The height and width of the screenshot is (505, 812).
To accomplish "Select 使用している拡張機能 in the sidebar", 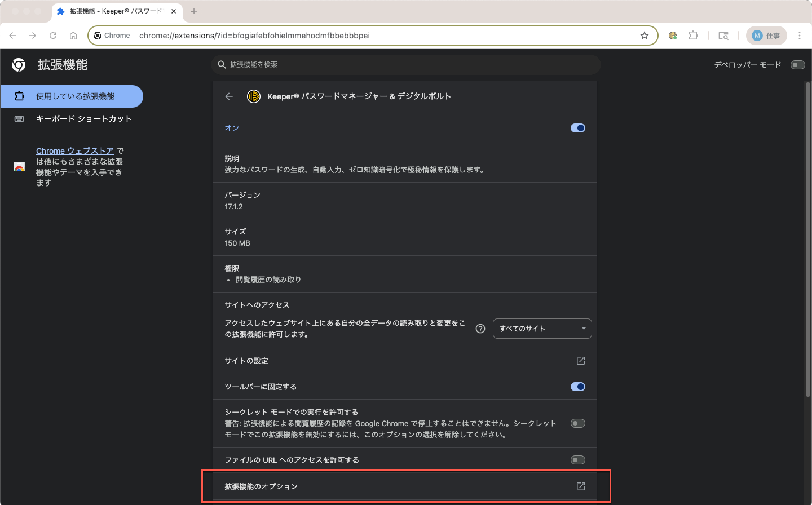I will [75, 96].
